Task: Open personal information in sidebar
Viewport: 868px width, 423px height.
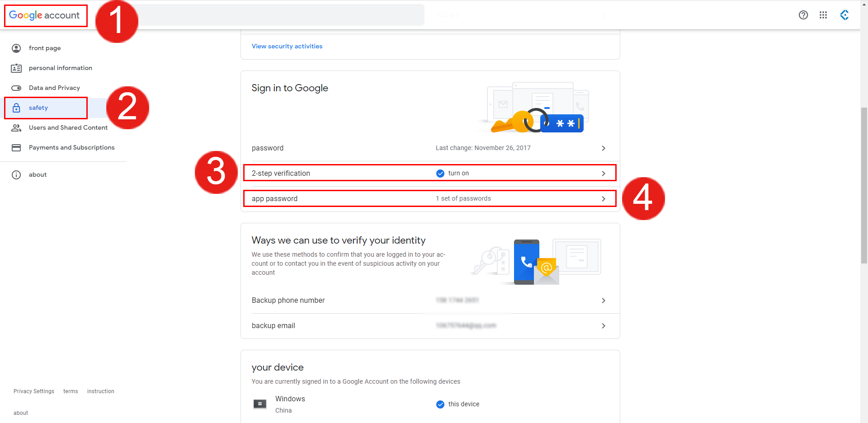Action: click(x=61, y=68)
